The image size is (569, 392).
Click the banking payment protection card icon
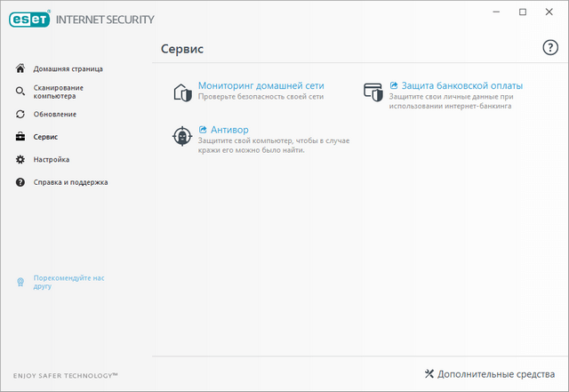click(x=373, y=91)
